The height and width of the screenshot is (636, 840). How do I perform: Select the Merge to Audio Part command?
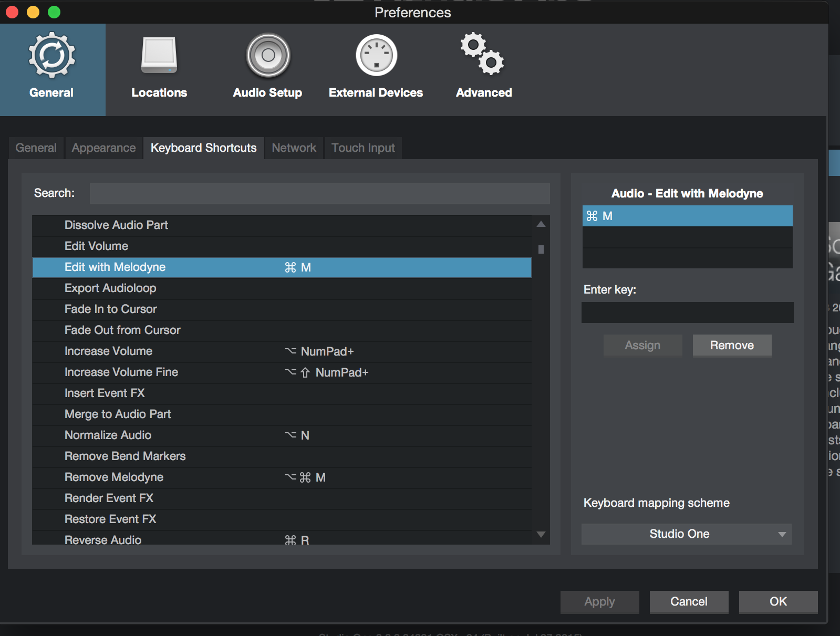point(282,414)
